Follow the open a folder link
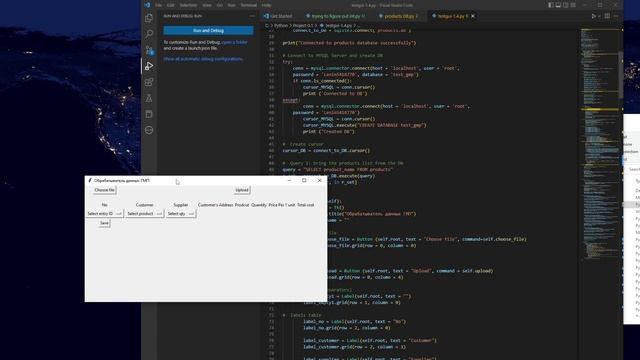 (x=234, y=42)
